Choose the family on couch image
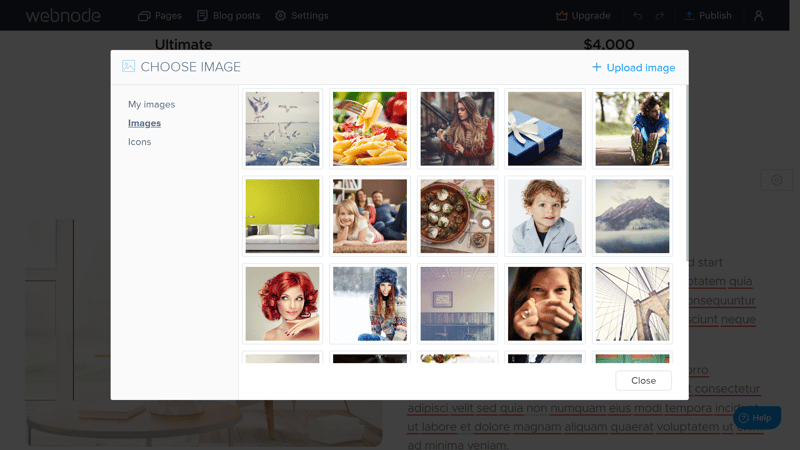This screenshot has height=450, width=800. pos(370,216)
